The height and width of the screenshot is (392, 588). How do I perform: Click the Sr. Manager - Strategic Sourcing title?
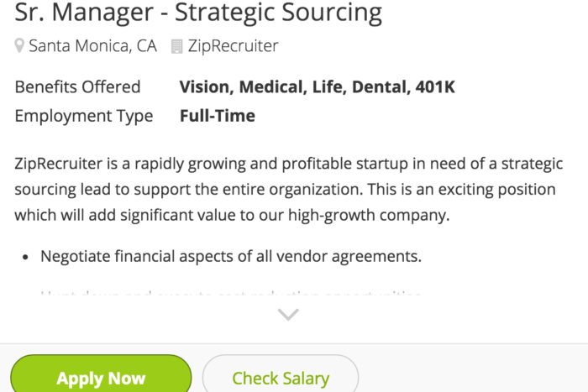coord(198,13)
